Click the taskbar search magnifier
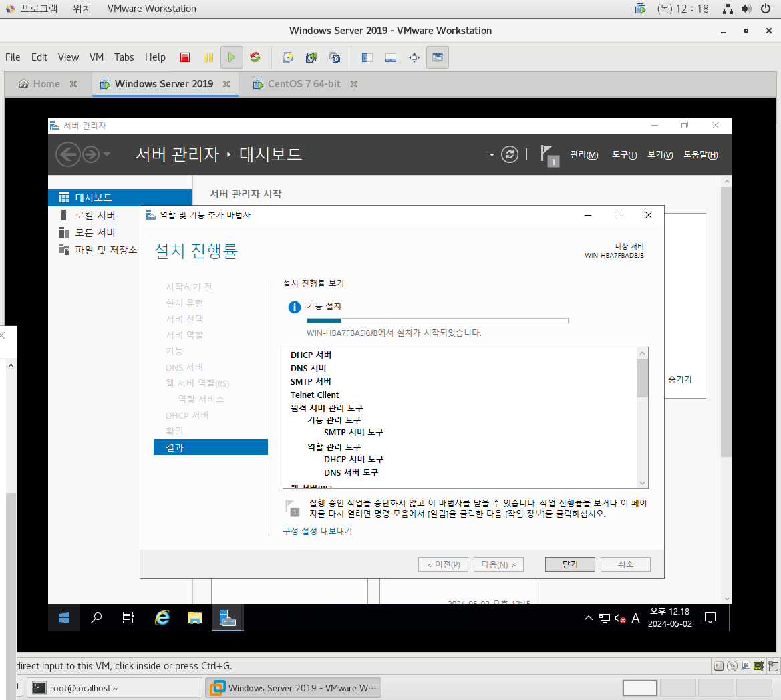Image resolution: width=781 pixels, height=700 pixels. point(96,618)
